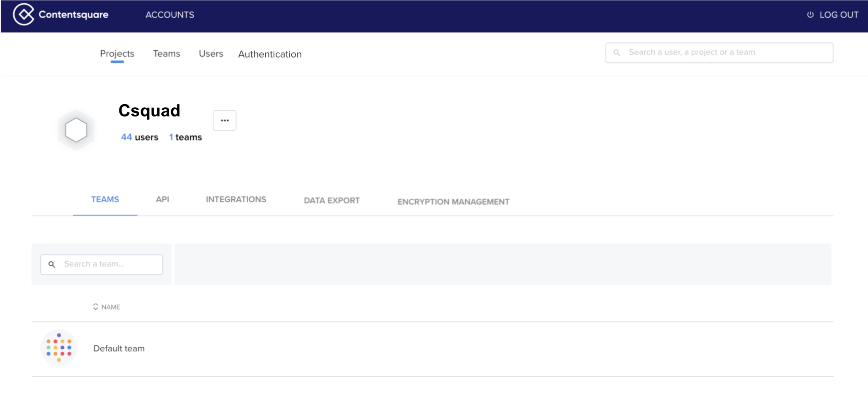Click the LOG OUT link
The height and width of the screenshot is (412, 868).
[839, 15]
